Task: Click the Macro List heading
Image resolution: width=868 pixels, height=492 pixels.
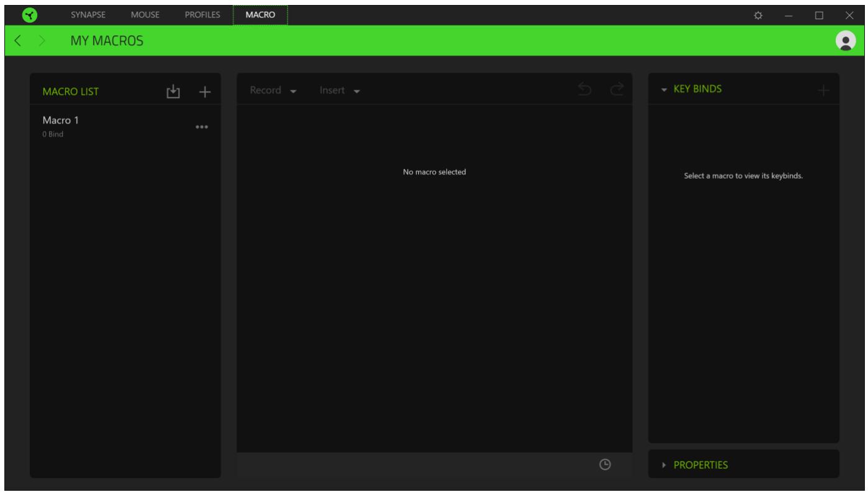Action: (70, 92)
